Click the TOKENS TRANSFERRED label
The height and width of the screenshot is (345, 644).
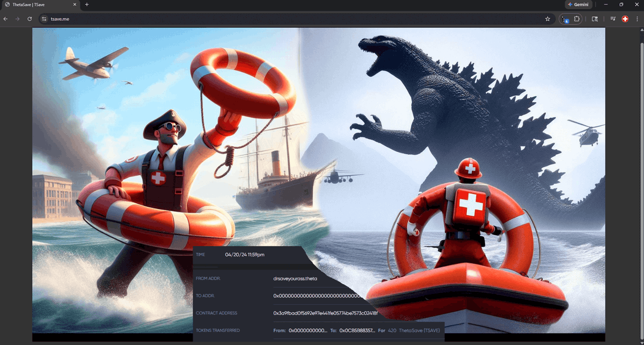coord(218,330)
